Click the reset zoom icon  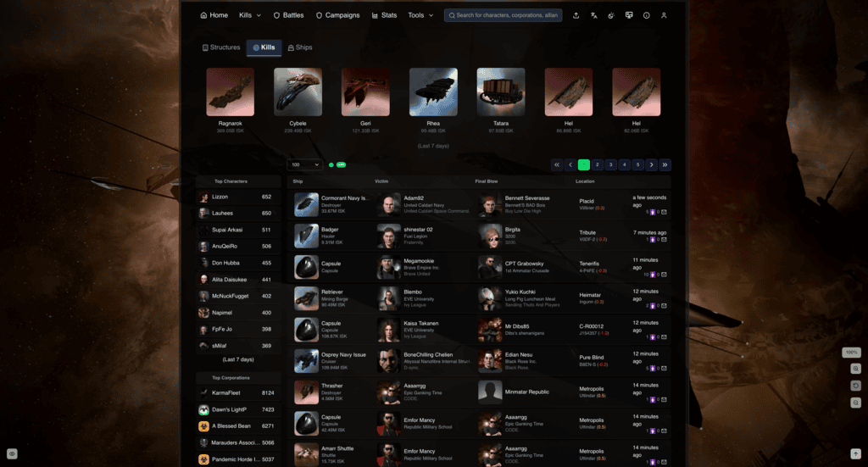[855, 386]
